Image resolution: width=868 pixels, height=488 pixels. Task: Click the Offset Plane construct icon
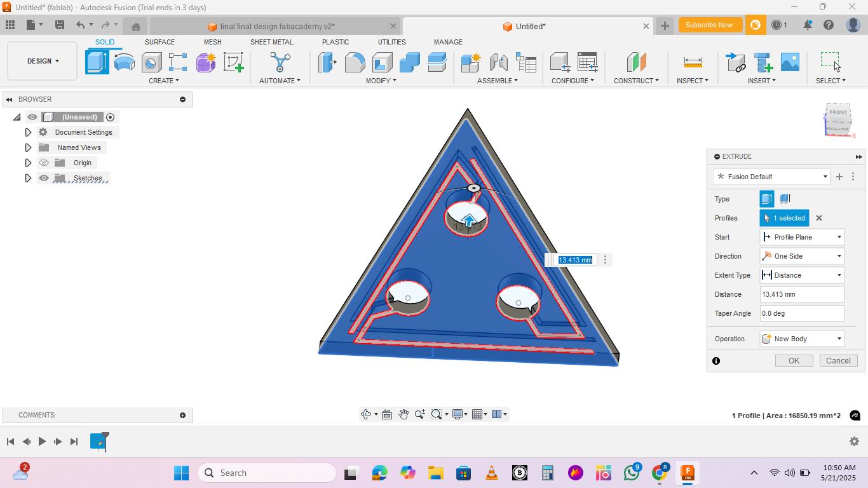click(636, 62)
